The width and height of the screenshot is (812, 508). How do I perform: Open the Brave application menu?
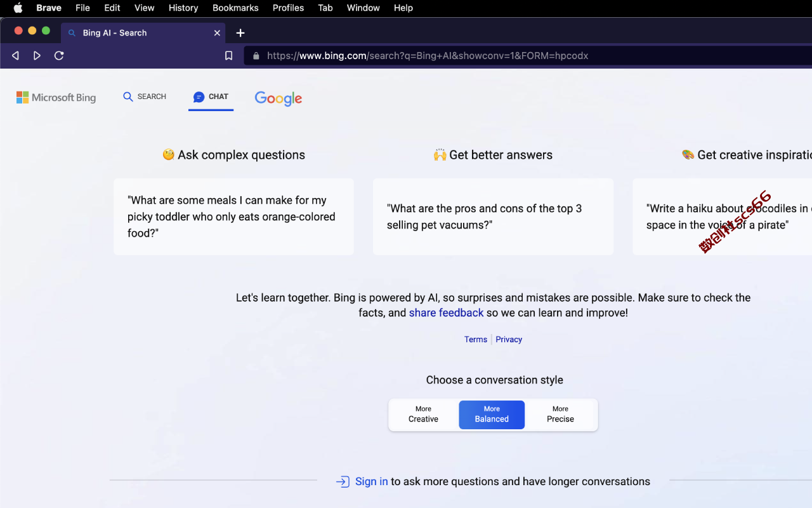[49, 8]
